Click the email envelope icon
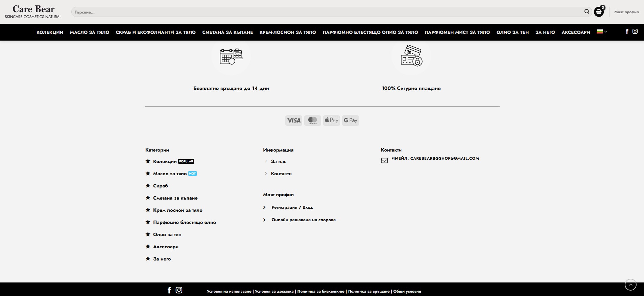Image resolution: width=644 pixels, height=296 pixels. click(x=384, y=160)
